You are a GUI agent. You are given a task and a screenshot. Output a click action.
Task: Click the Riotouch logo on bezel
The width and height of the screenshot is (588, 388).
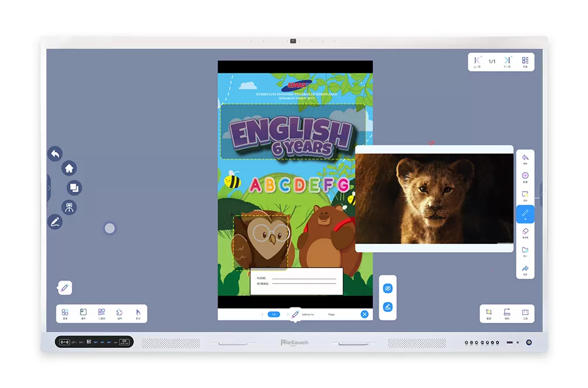(295, 343)
